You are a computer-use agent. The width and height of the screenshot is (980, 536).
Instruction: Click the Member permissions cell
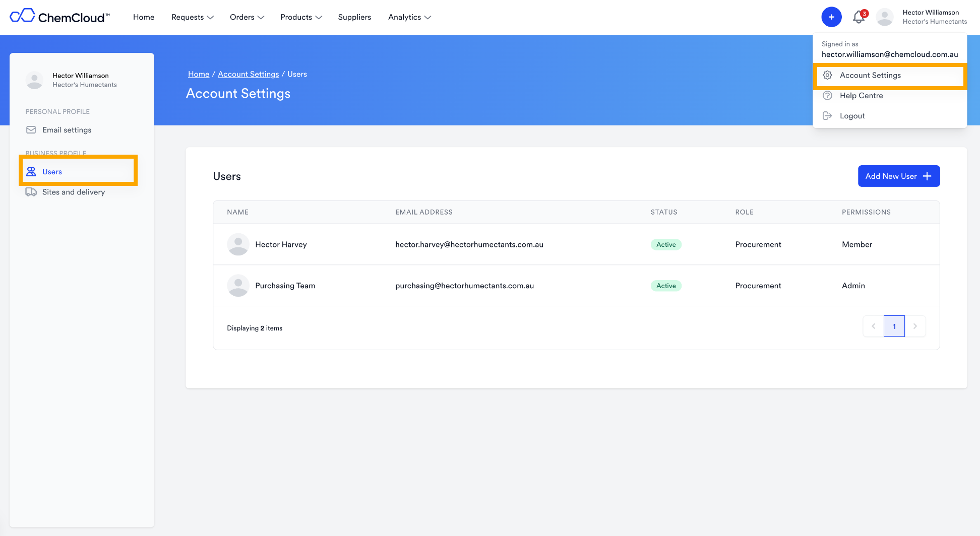point(857,244)
